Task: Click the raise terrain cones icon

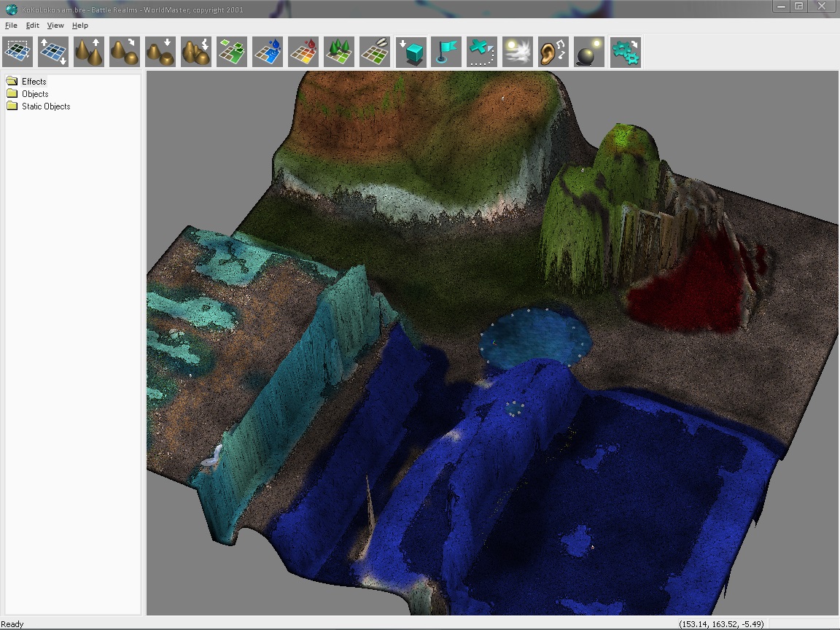Action: 89,52
